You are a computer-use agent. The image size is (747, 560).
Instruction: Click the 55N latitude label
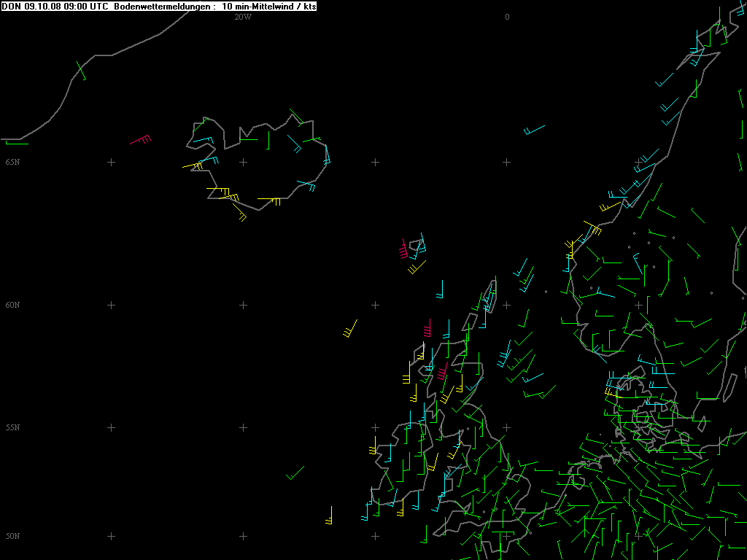[12, 427]
